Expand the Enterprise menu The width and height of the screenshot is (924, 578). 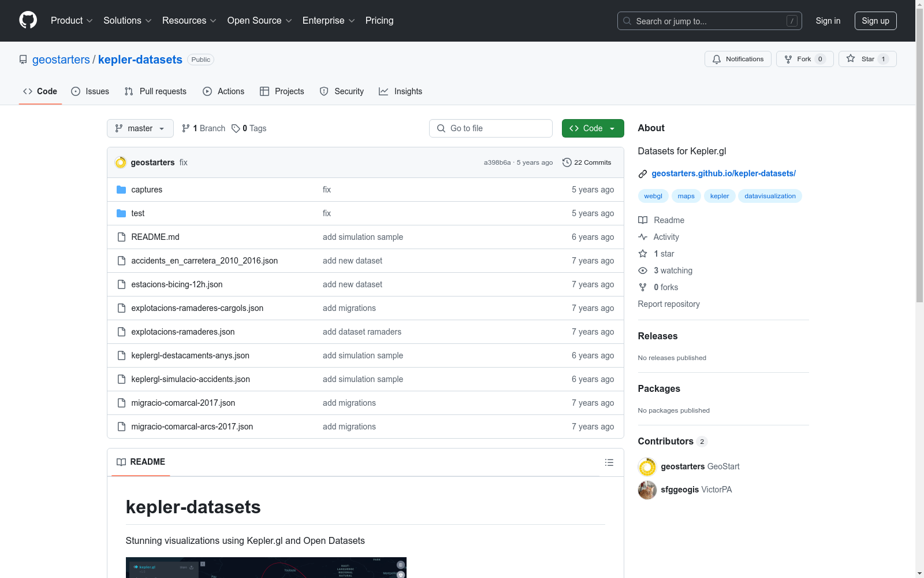[329, 21]
